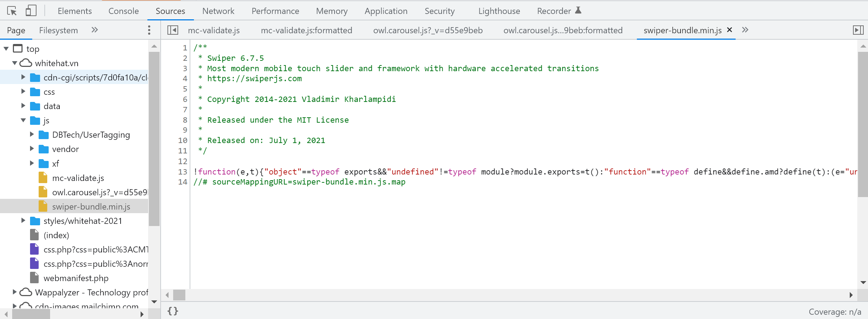Click line number 14 in the gutter
The height and width of the screenshot is (319, 868).
[182, 182]
